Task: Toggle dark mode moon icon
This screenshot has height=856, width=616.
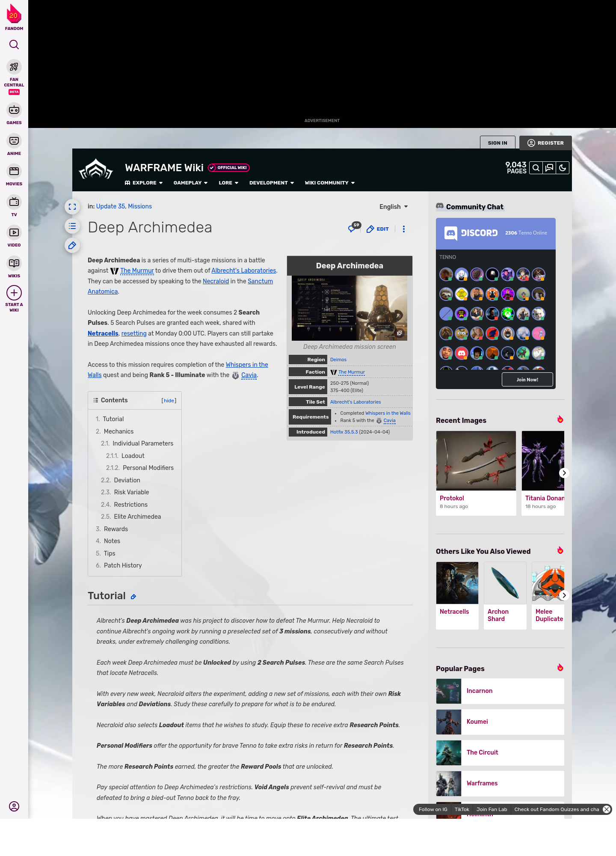Action: [x=563, y=168]
